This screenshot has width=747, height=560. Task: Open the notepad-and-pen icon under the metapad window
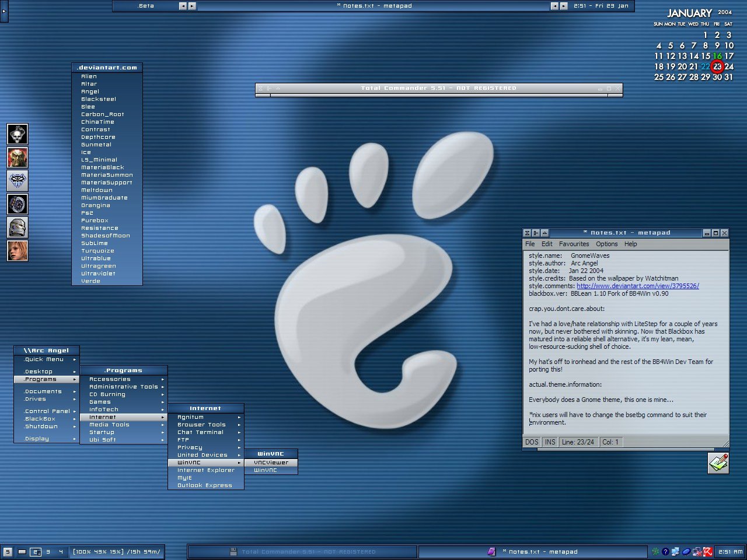tap(718, 463)
